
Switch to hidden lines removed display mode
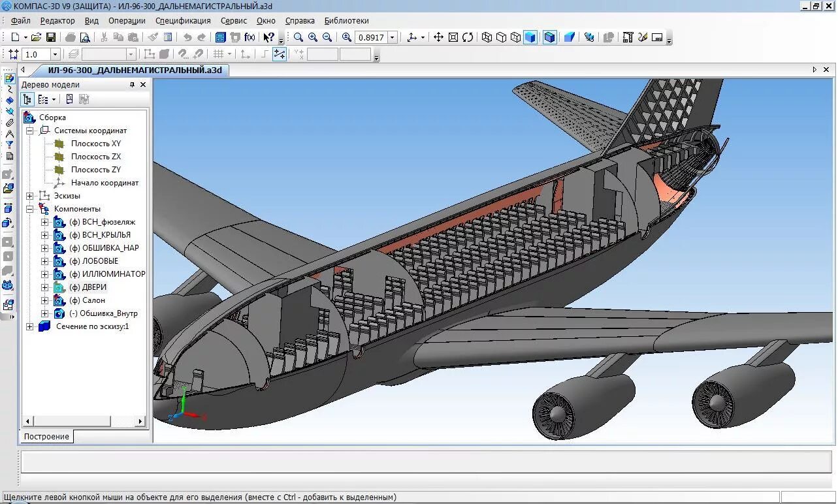pos(501,37)
